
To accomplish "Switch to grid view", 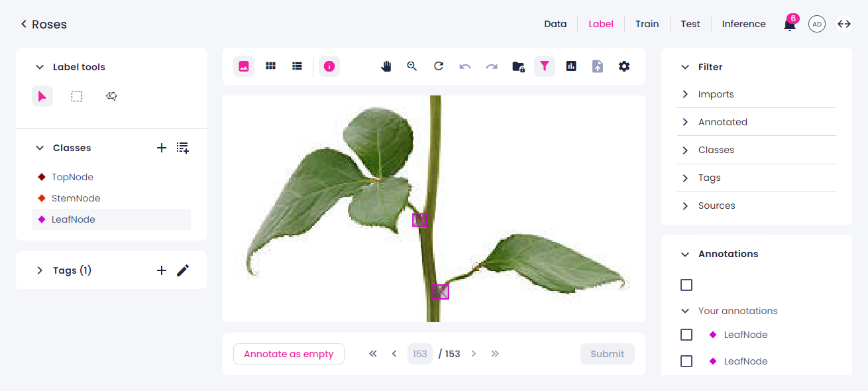I will tap(270, 66).
